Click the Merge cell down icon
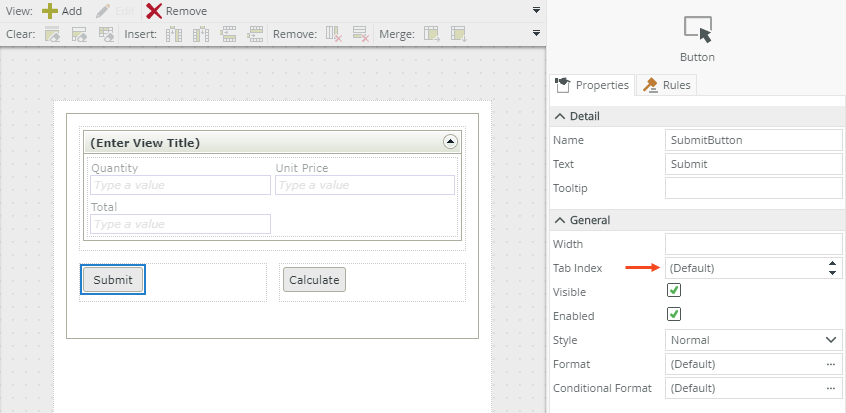846x413 pixels. point(458,34)
